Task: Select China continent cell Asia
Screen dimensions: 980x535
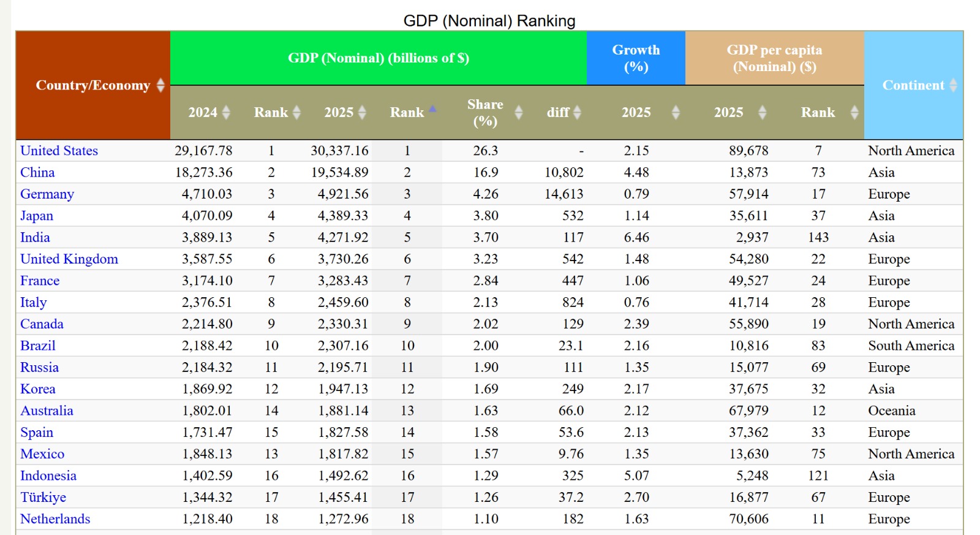Action: click(881, 172)
